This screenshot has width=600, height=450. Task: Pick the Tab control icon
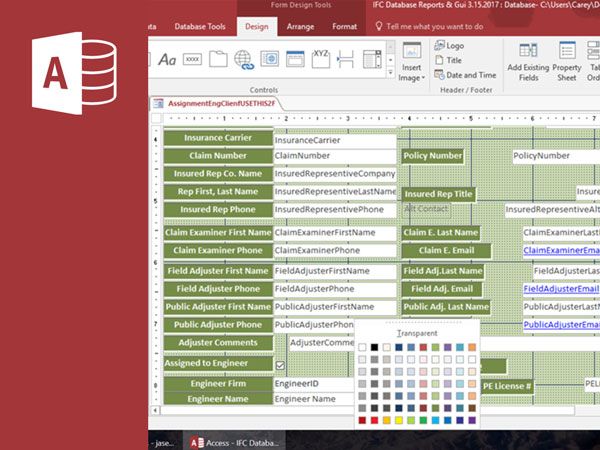pyautogui.click(x=218, y=60)
